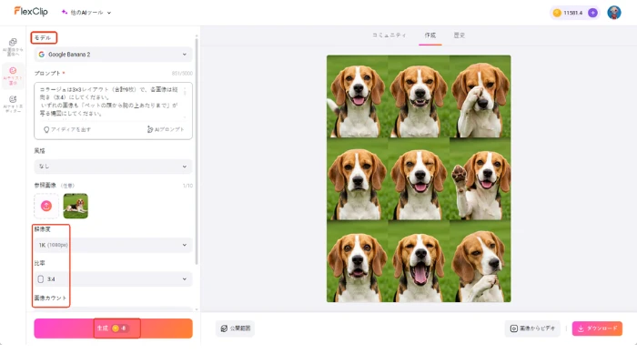Click the generated beagle collage image

pyautogui.click(x=419, y=178)
